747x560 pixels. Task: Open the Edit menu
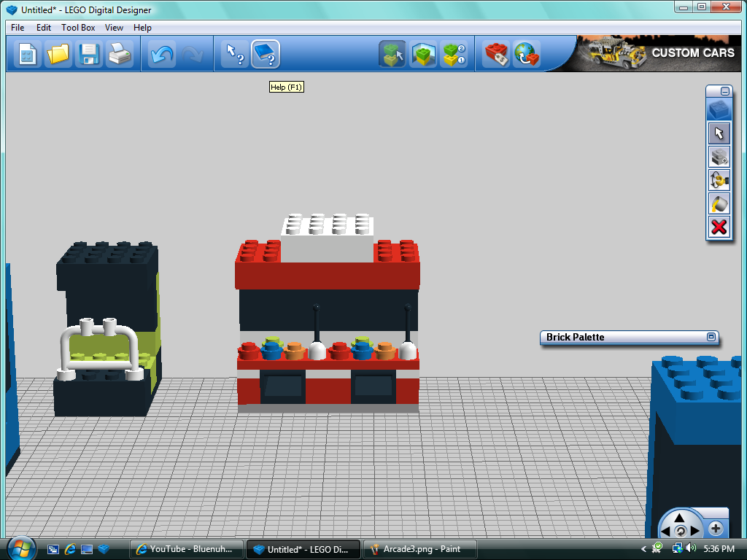pyautogui.click(x=43, y=28)
